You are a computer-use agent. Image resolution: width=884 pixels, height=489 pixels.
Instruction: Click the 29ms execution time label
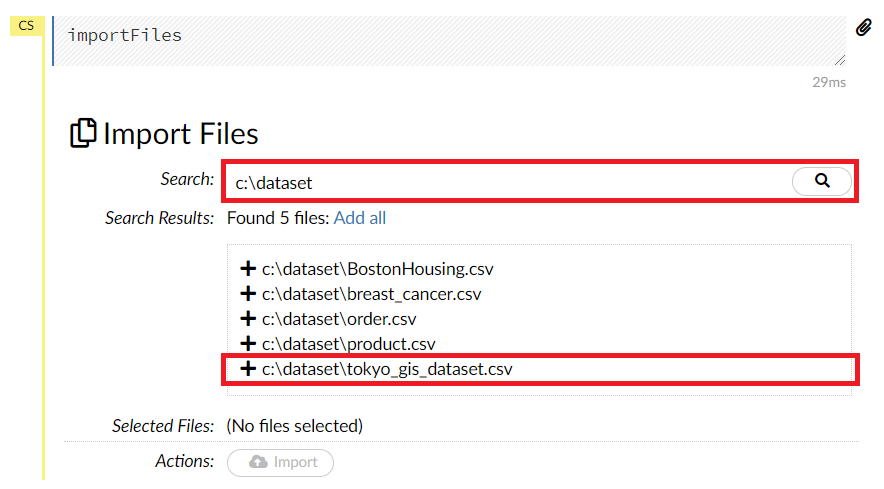(x=829, y=82)
